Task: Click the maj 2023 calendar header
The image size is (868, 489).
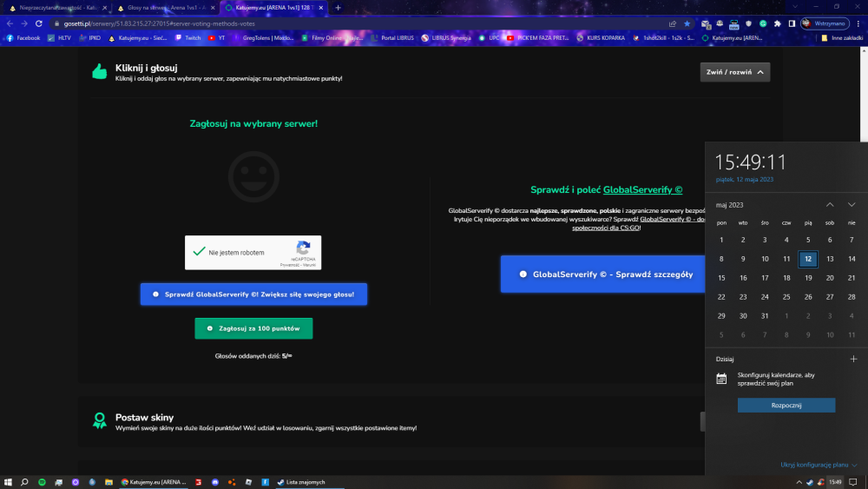Action: click(729, 205)
